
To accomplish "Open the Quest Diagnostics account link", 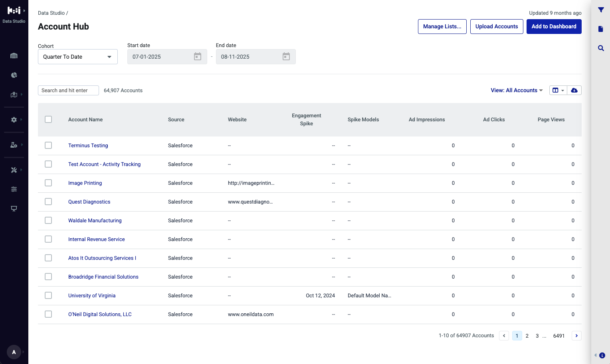I will point(89,202).
